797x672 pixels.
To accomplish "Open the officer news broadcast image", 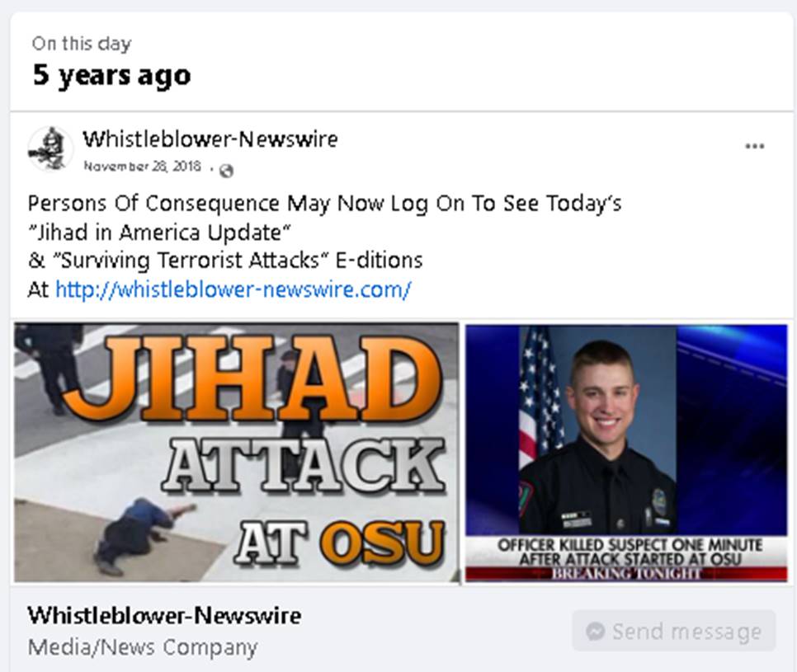I will point(626,453).
